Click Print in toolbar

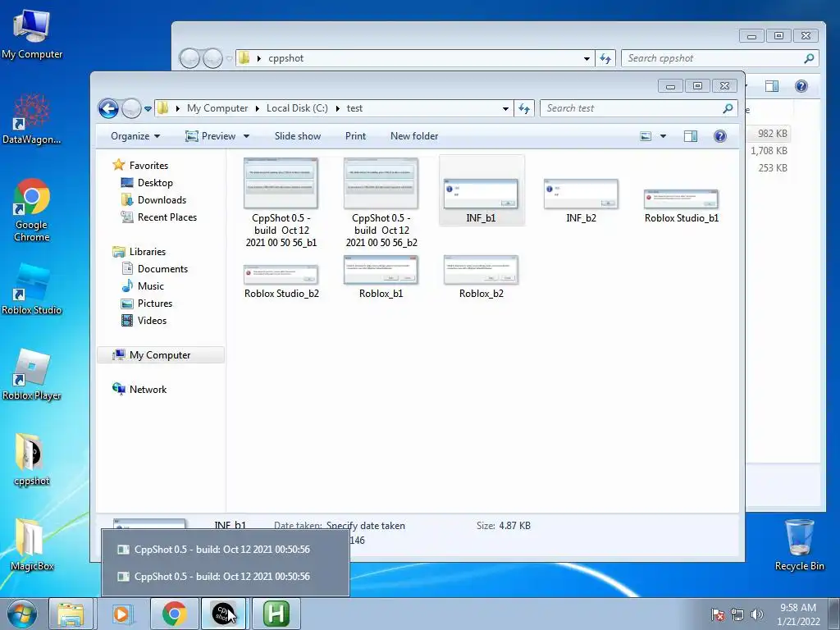click(355, 136)
